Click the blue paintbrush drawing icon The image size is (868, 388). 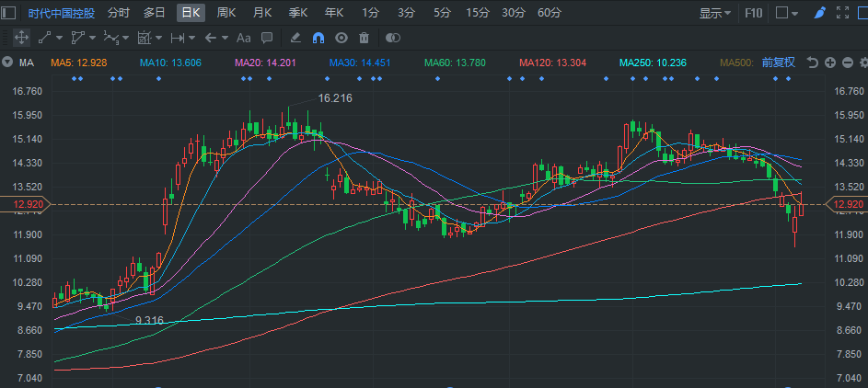tap(820, 13)
